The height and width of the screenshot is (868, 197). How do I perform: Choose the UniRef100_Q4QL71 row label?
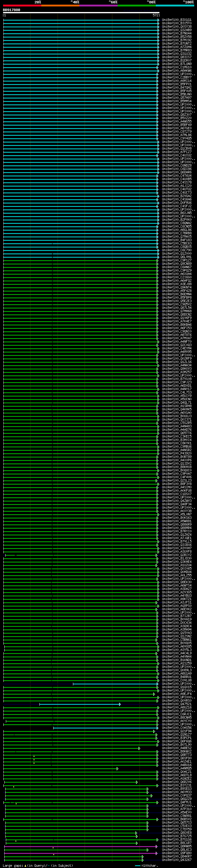tap(177, 403)
